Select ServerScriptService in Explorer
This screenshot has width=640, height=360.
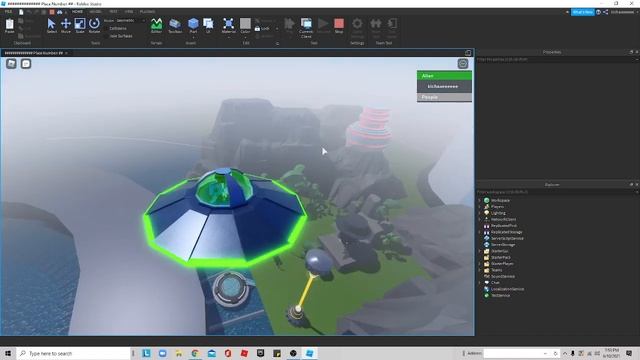click(x=504, y=238)
